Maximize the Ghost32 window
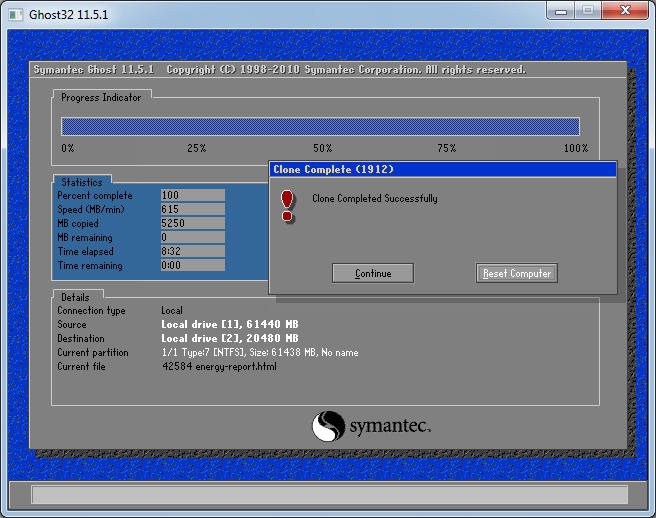656x518 pixels. pos(589,10)
